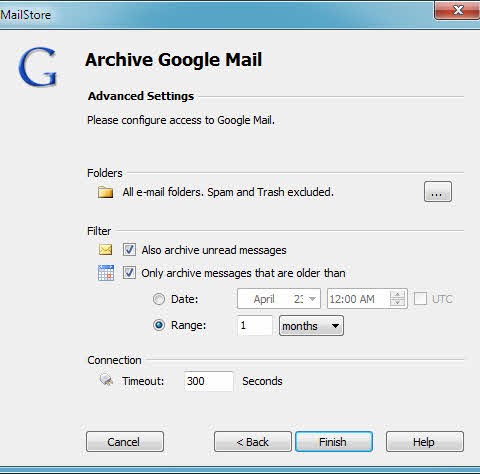
Task: Open Help for this dialog
Action: [x=425, y=442]
